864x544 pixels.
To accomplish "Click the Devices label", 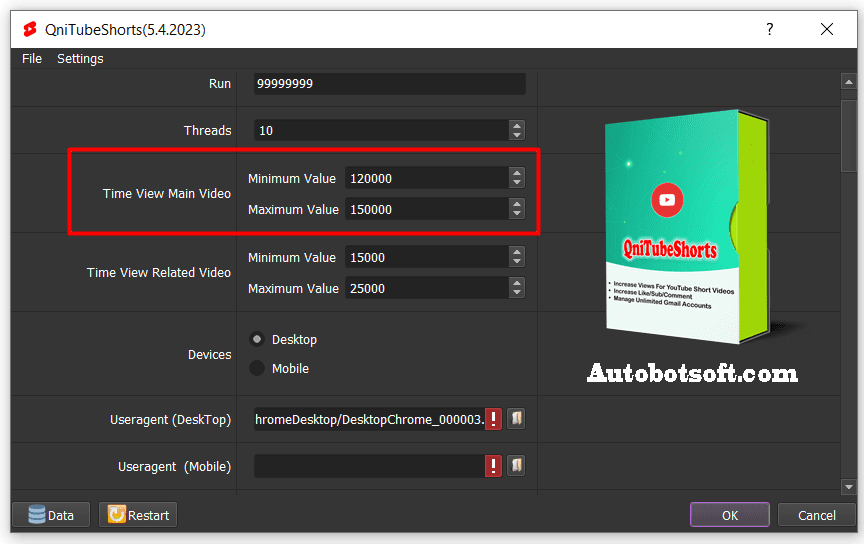I will click(209, 354).
